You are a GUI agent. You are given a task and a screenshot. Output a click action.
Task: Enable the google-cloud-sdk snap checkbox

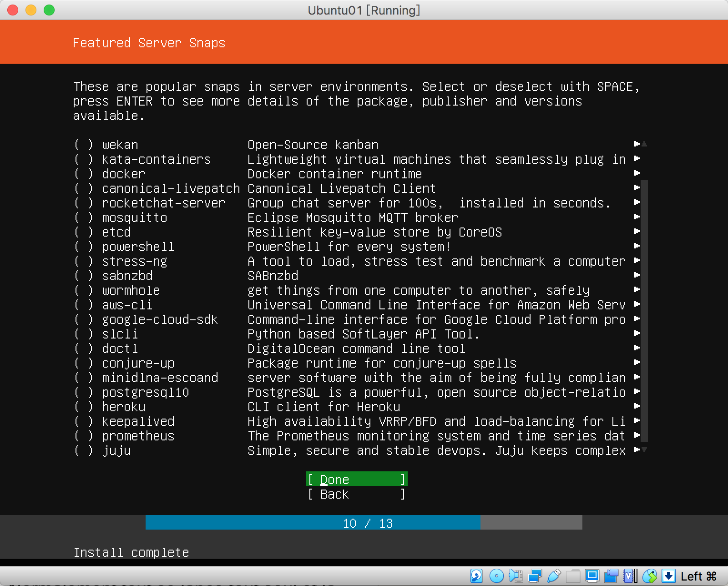pyautogui.click(x=84, y=319)
